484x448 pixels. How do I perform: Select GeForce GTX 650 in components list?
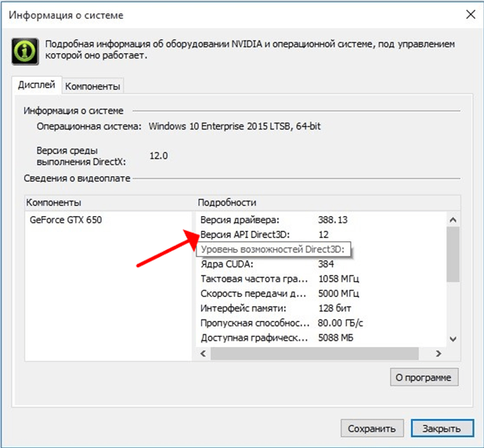(66, 220)
